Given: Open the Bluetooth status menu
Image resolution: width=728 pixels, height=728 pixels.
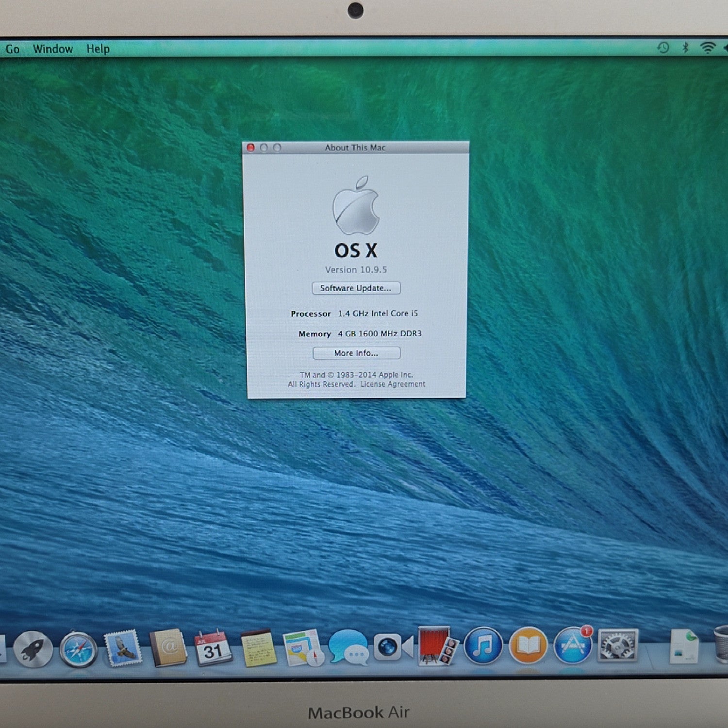Looking at the screenshot, I should pos(685,48).
